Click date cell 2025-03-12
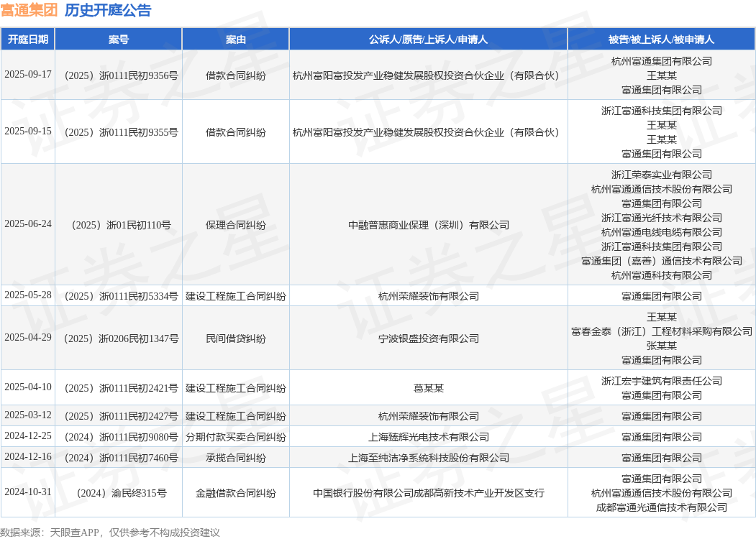 (x=28, y=415)
